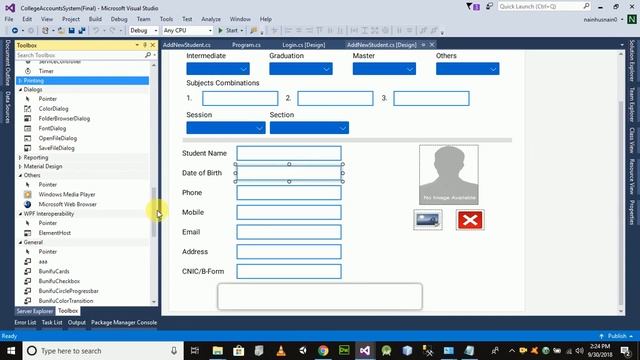The width and height of the screenshot is (640, 360).
Task: Select BunifuColorTransition in the Toolbox
Action: click(x=66, y=301)
